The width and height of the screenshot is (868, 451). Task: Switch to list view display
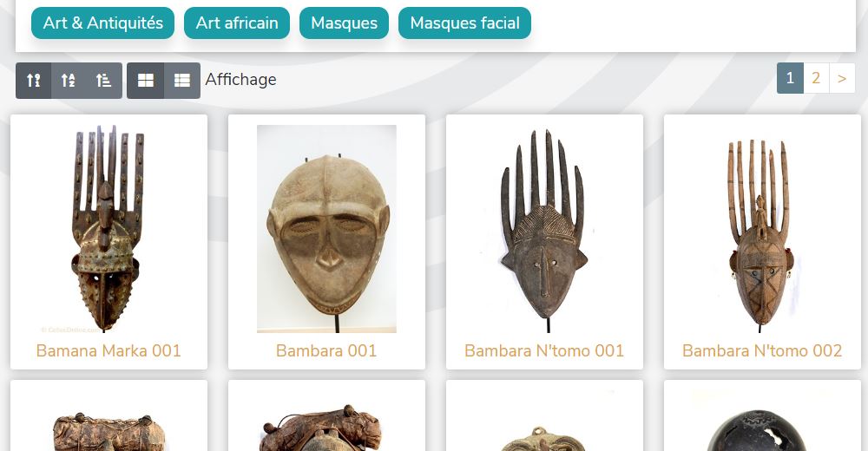(182, 81)
